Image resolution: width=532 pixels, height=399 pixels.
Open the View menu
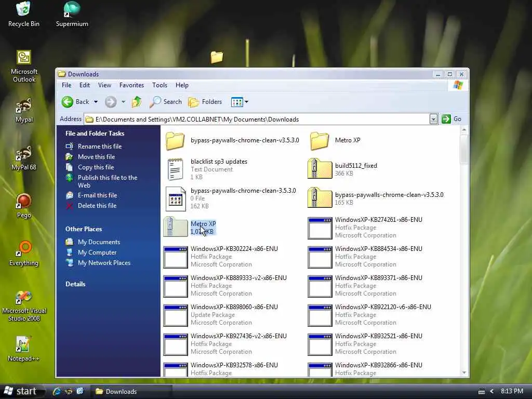click(104, 85)
